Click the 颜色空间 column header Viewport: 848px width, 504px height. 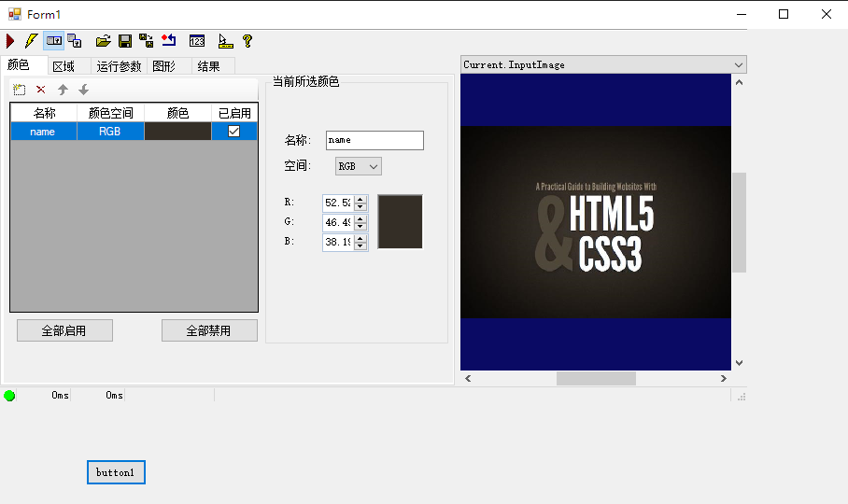click(110, 113)
